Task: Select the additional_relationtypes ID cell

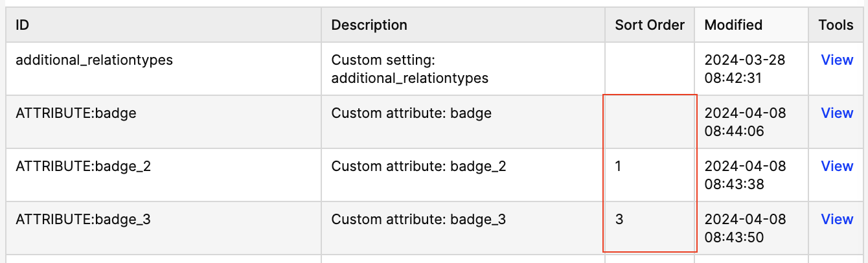Action: coord(94,60)
